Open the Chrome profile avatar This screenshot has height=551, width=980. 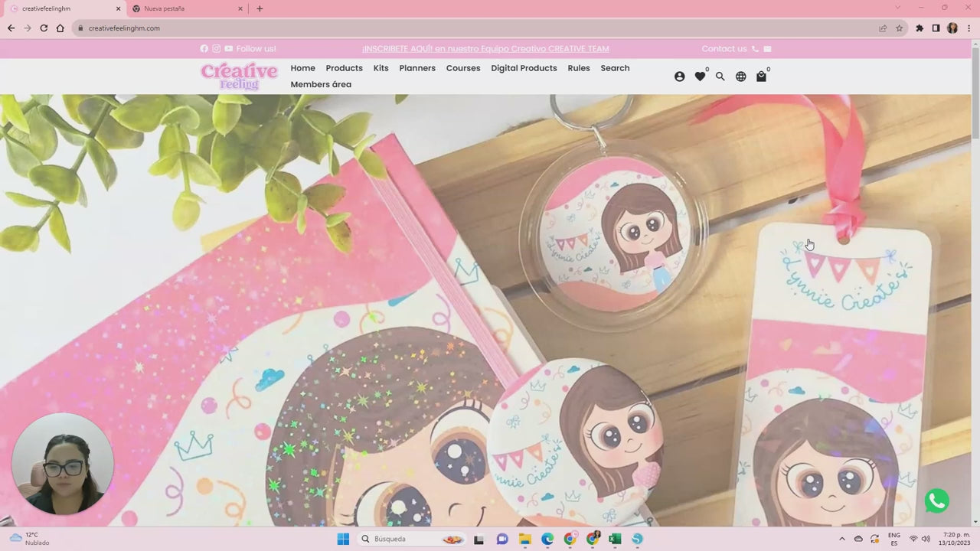pos(952,28)
